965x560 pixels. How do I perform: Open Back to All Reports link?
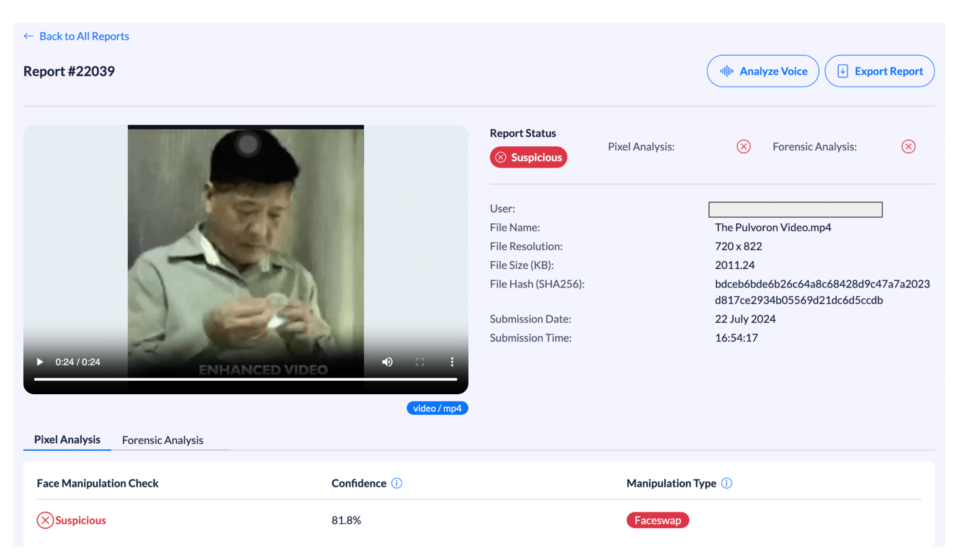[x=84, y=36]
